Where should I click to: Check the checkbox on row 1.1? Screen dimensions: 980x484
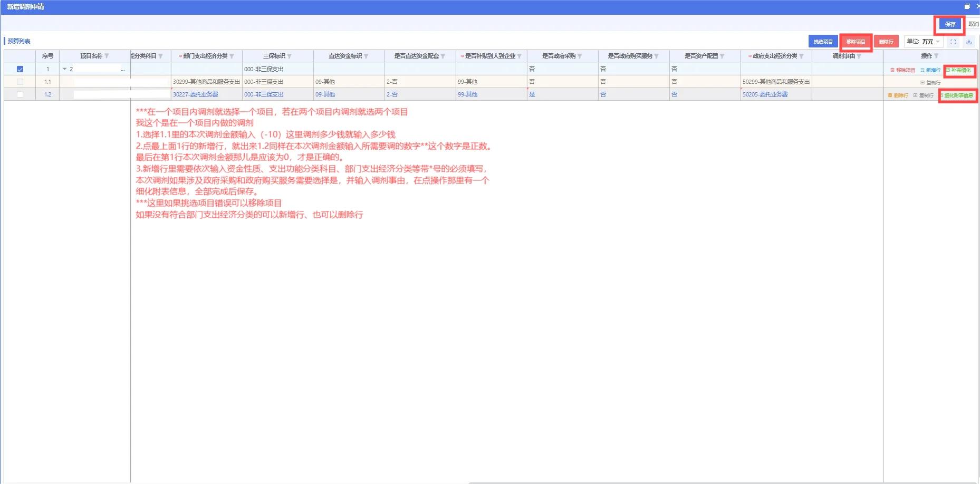pyautogui.click(x=20, y=82)
